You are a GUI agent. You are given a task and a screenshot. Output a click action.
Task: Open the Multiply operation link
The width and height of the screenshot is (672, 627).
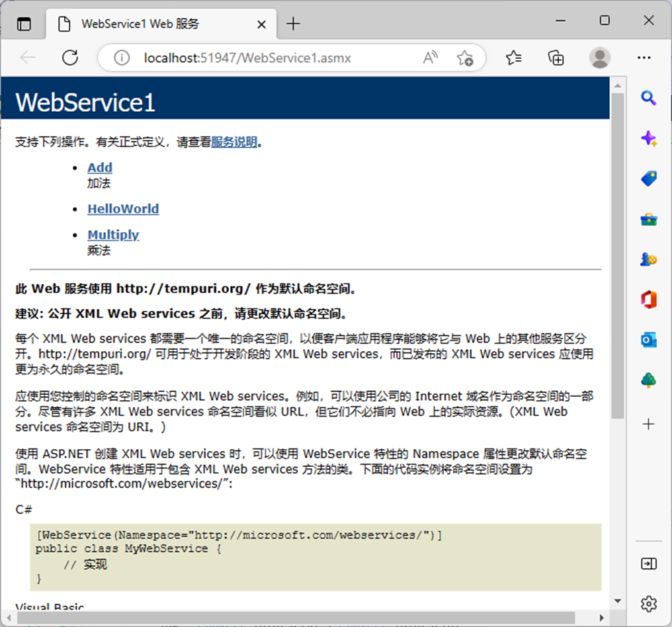tap(113, 235)
